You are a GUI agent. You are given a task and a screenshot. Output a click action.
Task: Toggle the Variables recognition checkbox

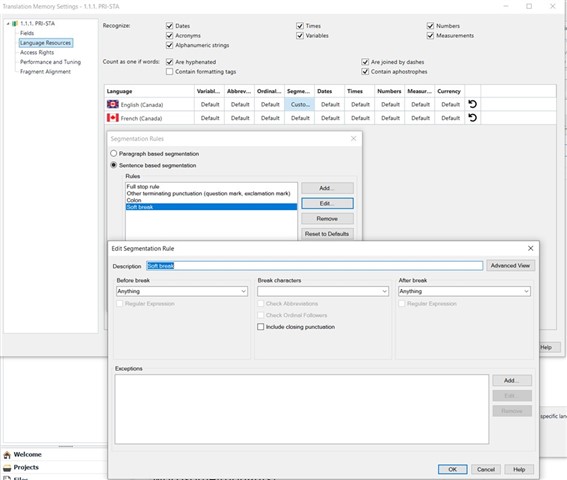300,35
